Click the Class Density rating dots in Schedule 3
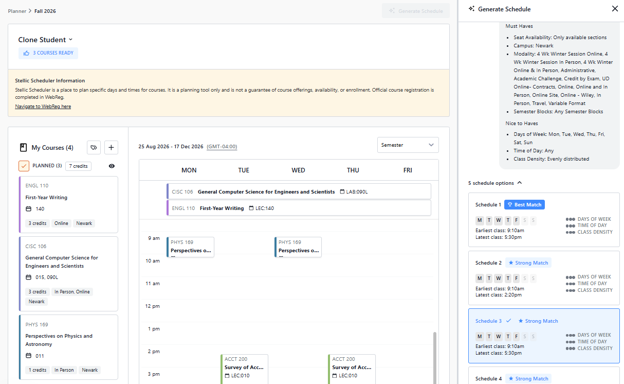Screen dimensions: 624x384 [x=570, y=349]
